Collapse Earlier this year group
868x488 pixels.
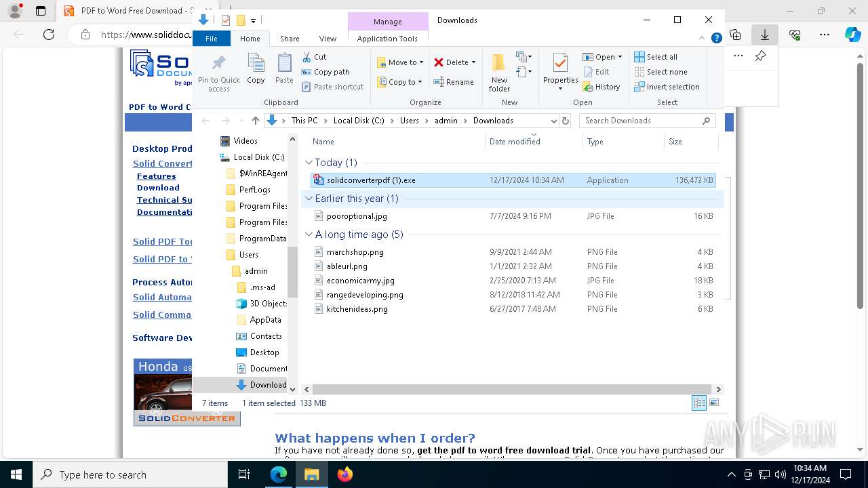(x=309, y=199)
